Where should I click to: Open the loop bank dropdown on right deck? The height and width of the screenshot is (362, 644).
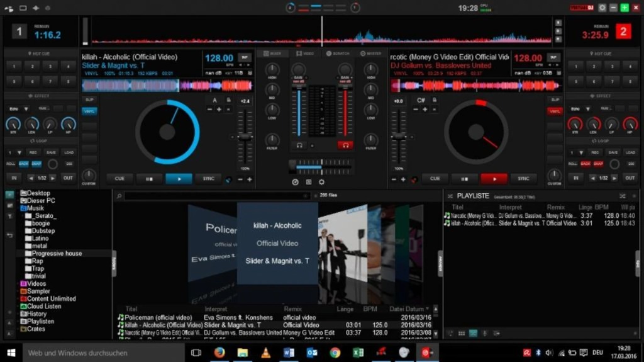(x=580, y=152)
